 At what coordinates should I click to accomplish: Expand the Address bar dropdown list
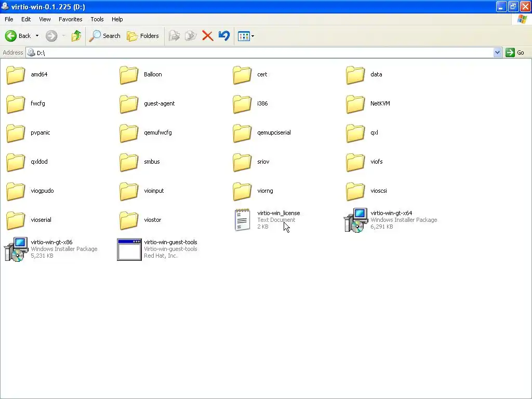coord(497,52)
